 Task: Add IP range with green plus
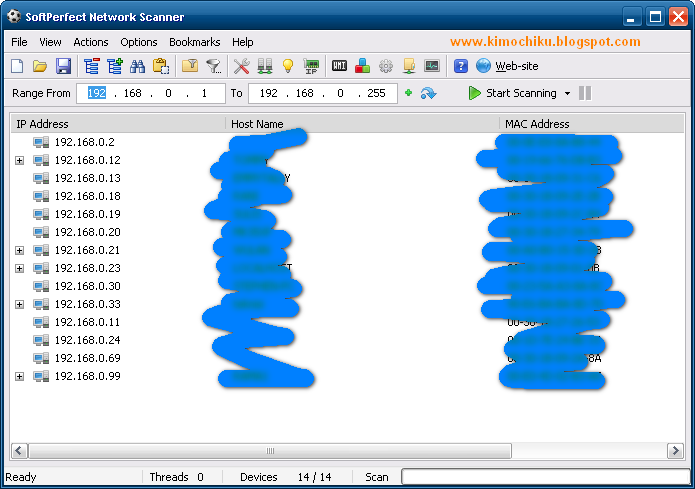pyautogui.click(x=409, y=93)
